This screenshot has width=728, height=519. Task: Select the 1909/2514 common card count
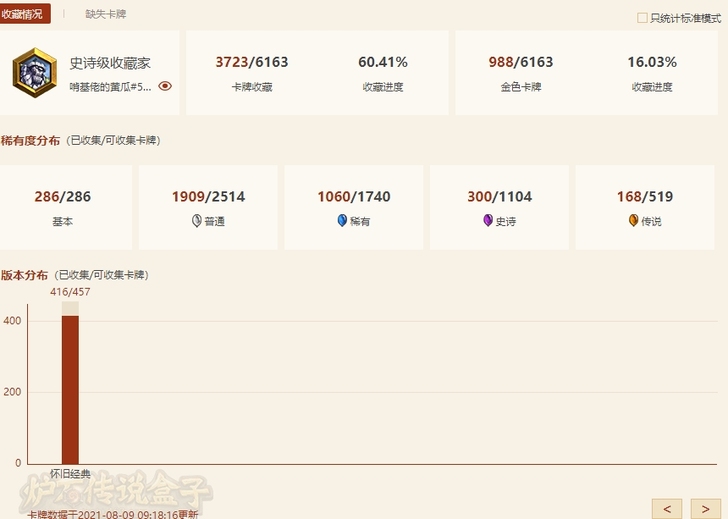208,196
